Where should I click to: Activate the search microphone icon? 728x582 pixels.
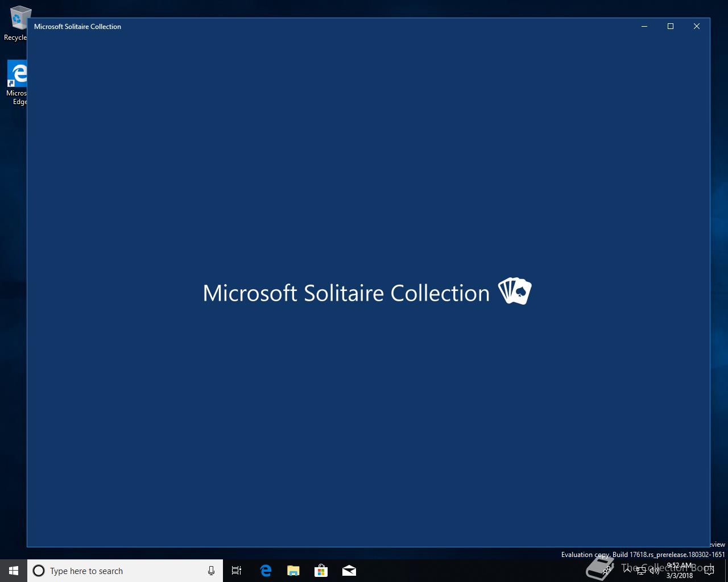coord(211,571)
